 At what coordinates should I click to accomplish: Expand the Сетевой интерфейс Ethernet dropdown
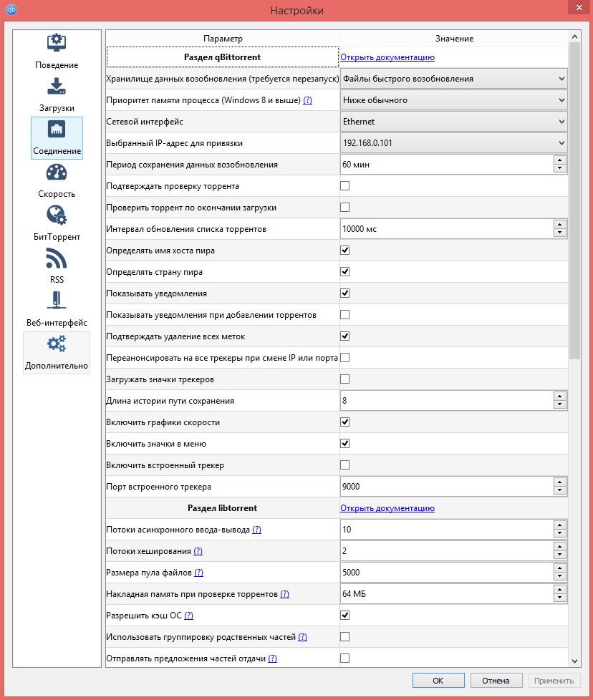453,122
